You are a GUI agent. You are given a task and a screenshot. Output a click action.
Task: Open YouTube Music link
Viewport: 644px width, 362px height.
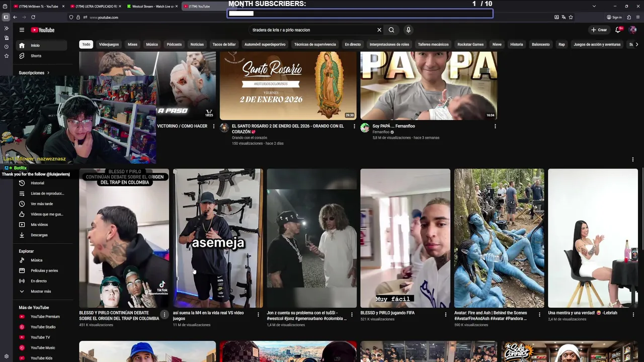(x=42, y=348)
